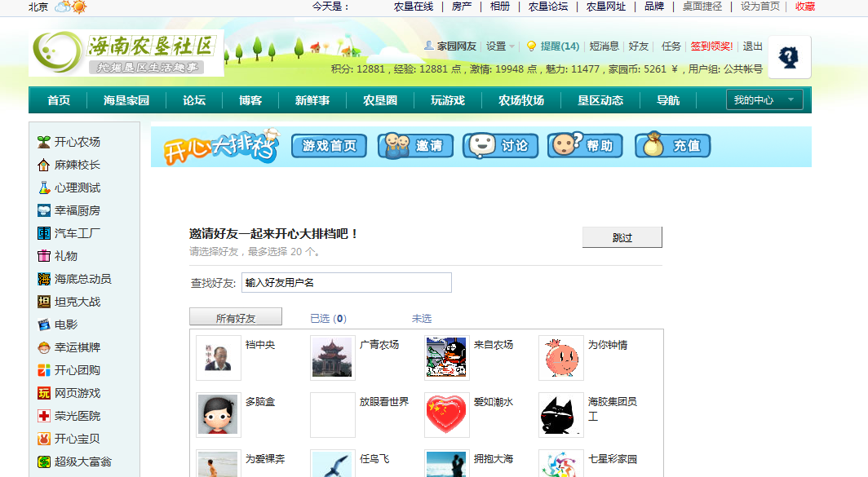This screenshot has width=868, height=477.
Task: Open 幸福厨房 chef hat icon
Action: coord(44,211)
